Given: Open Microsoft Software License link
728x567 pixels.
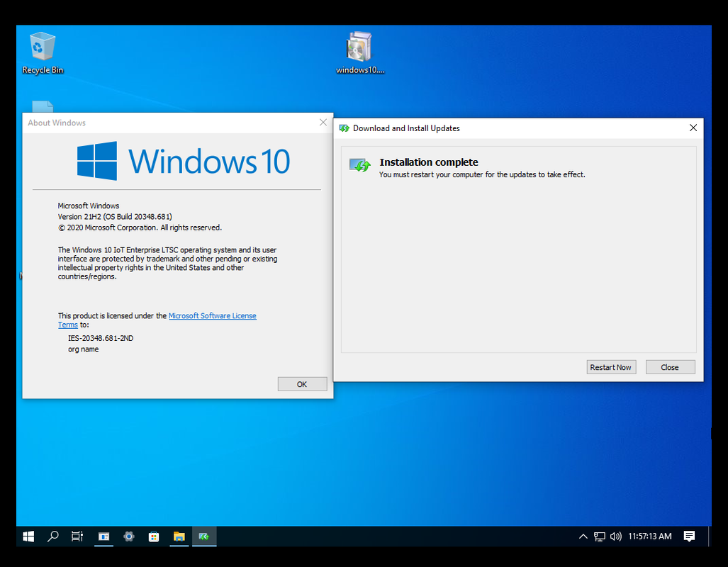Looking at the screenshot, I should [x=212, y=316].
